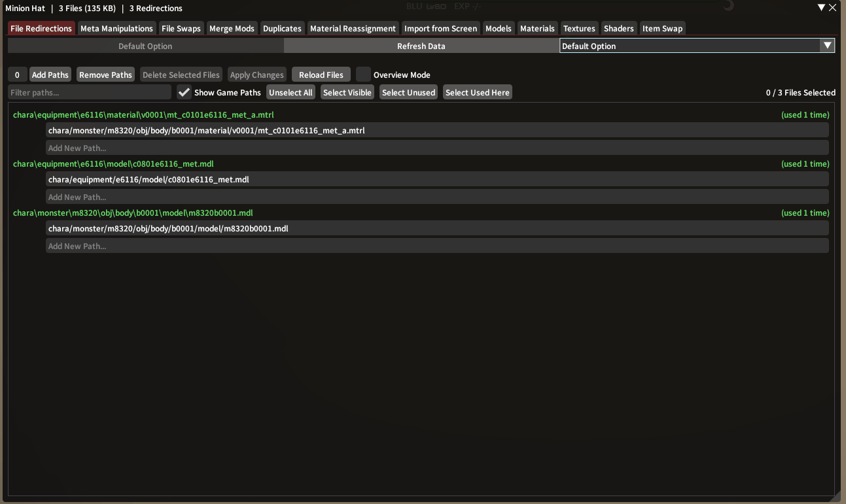Edit the chara/equipment/e6116/model game path field

(x=437, y=179)
